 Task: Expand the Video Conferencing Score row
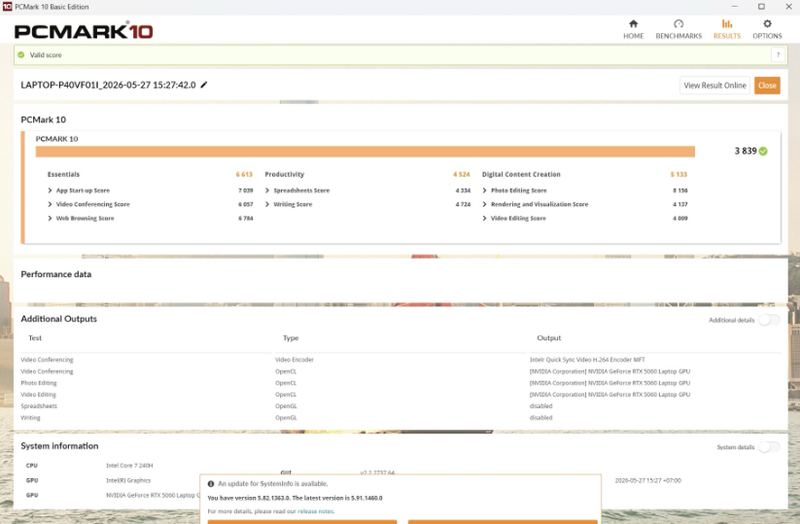click(50, 204)
